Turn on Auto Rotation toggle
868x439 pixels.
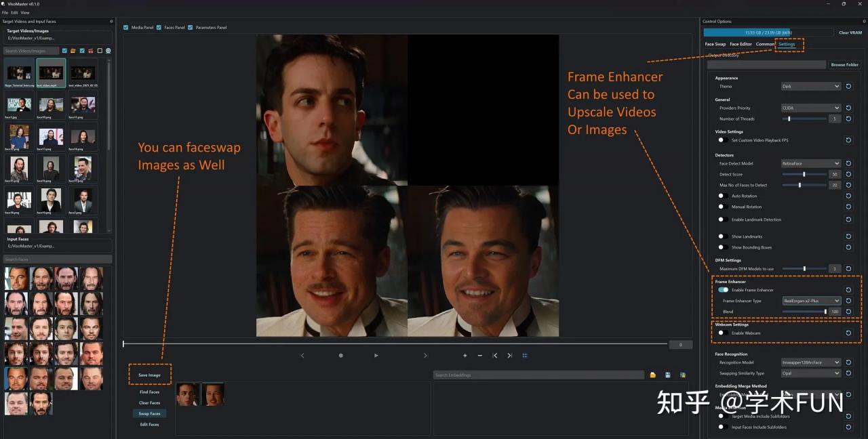[723, 196]
